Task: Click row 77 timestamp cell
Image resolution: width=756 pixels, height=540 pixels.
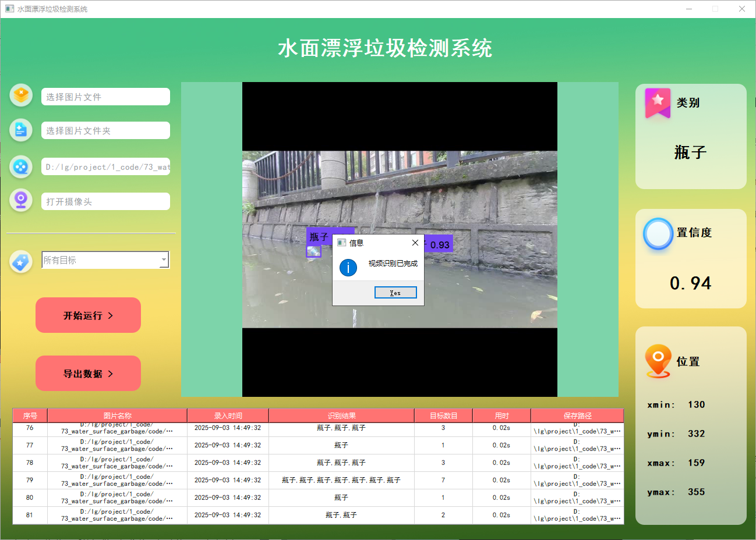Action: 228,445
